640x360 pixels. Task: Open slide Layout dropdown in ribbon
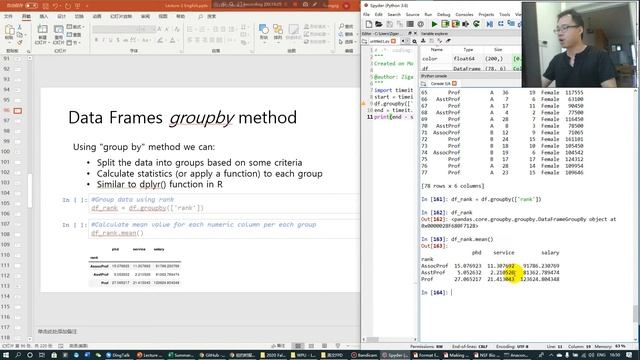(75, 27)
